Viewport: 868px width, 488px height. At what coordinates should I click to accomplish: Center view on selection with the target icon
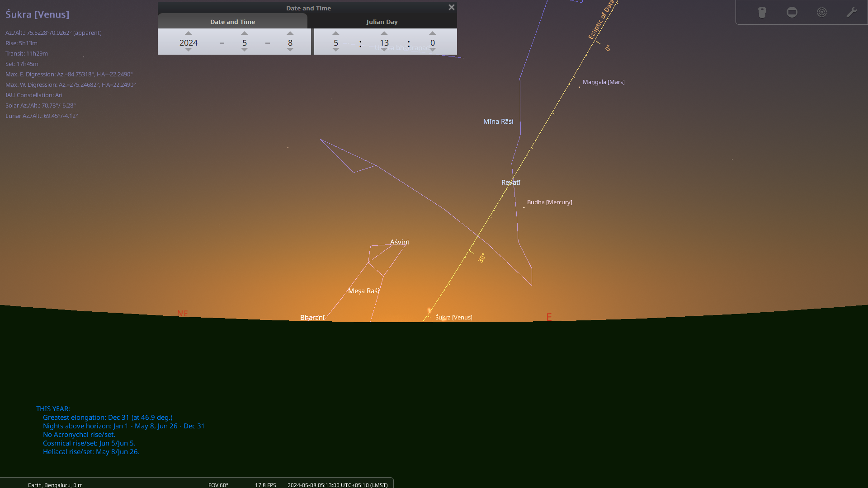tap(822, 12)
